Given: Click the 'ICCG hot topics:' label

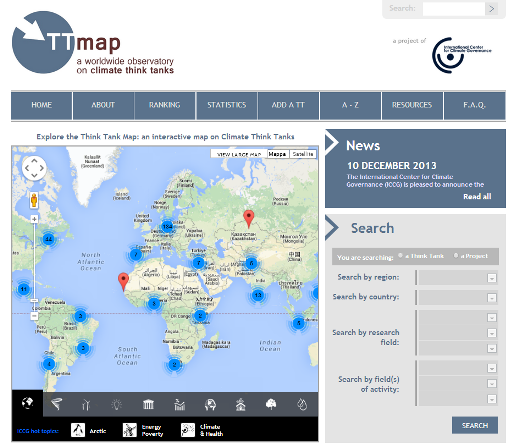Looking at the screenshot, I should [x=37, y=431].
